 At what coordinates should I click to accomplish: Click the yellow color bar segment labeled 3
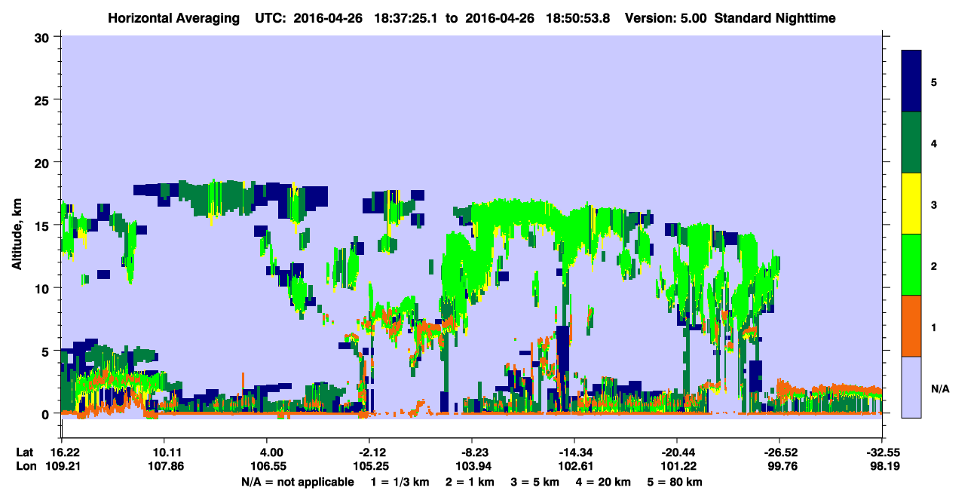click(x=911, y=204)
